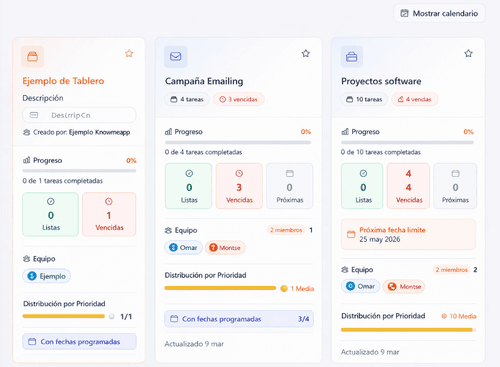Click the calendar icon in Próxima fecha límite
The image size is (500, 367).
[351, 234]
